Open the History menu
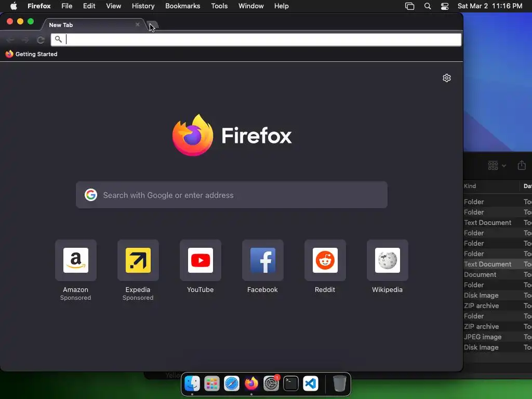 tap(143, 6)
